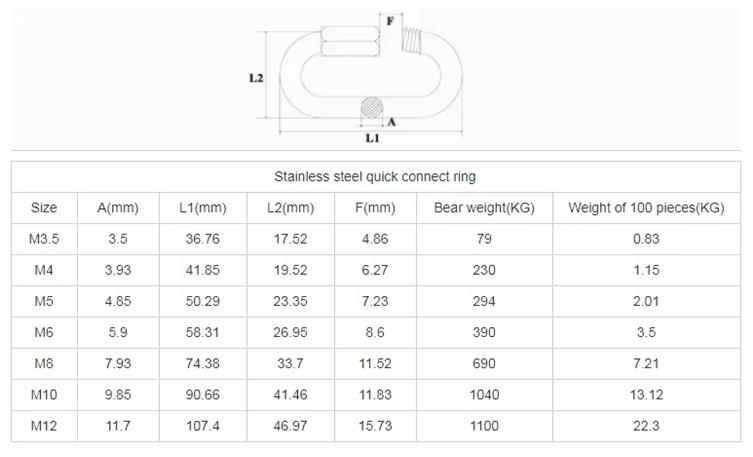
Task: Click the F dimension label in diagram
Action: point(389,20)
